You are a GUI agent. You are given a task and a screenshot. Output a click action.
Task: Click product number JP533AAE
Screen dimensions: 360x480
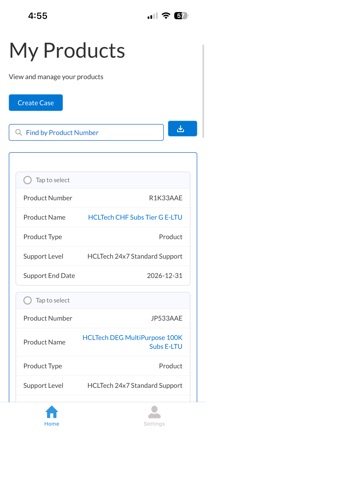coord(166,318)
